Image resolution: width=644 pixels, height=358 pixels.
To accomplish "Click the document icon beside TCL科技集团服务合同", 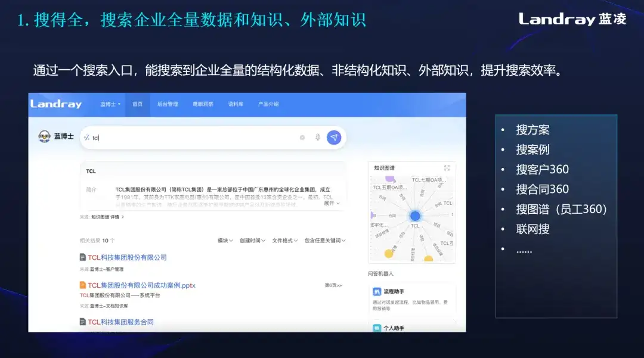I will click(x=82, y=322).
